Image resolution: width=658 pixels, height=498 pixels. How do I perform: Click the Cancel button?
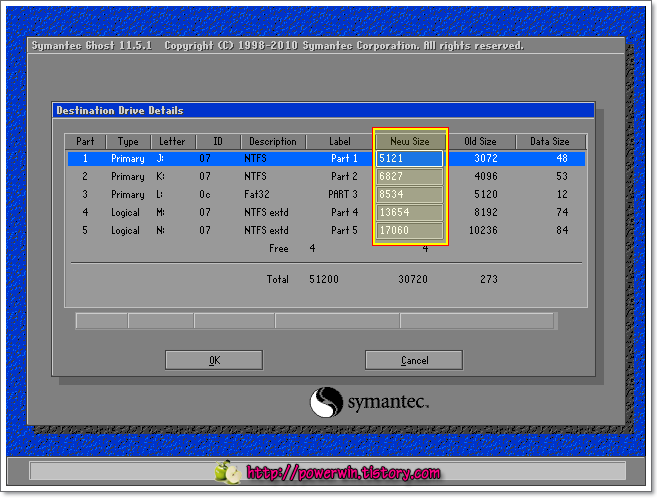[x=414, y=360]
